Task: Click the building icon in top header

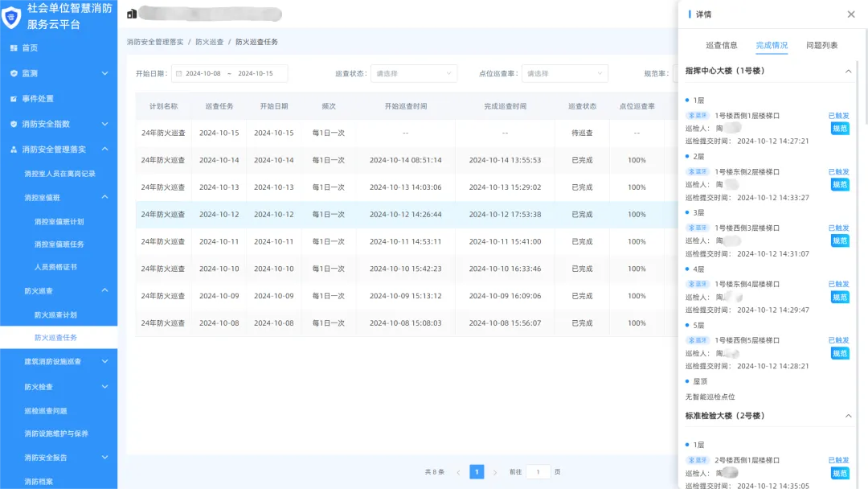Action: click(132, 14)
